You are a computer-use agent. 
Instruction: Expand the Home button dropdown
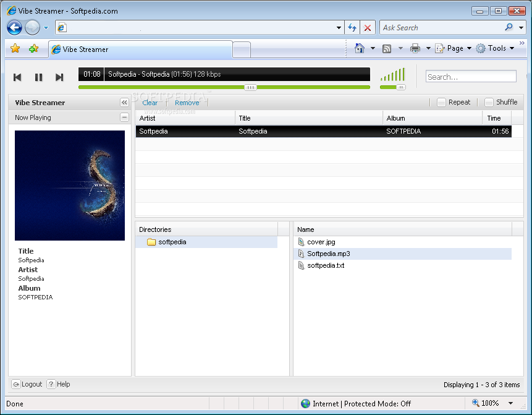click(373, 49)
